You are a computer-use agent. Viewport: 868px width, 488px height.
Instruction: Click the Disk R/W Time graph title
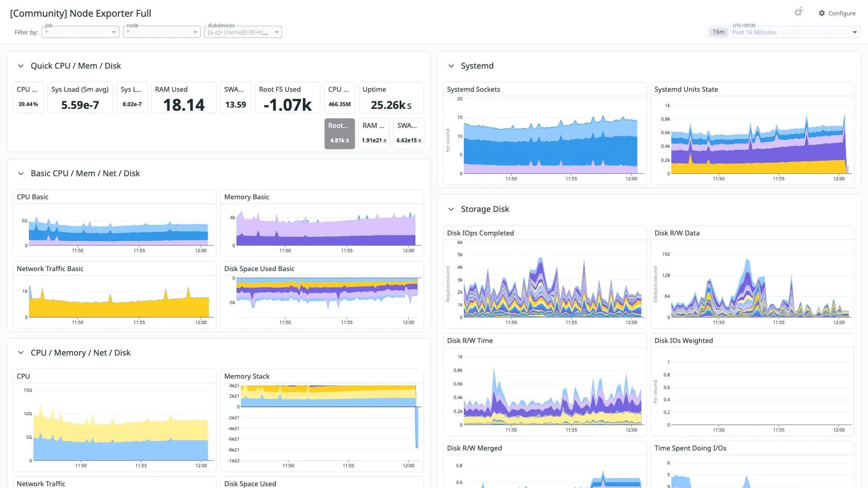[470, 341]
